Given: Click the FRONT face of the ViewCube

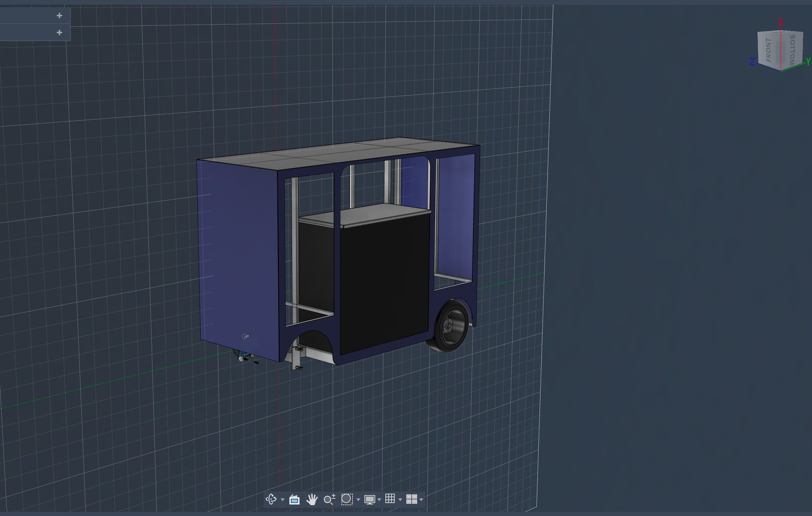Looking at the screenshot, I should 769,50.
